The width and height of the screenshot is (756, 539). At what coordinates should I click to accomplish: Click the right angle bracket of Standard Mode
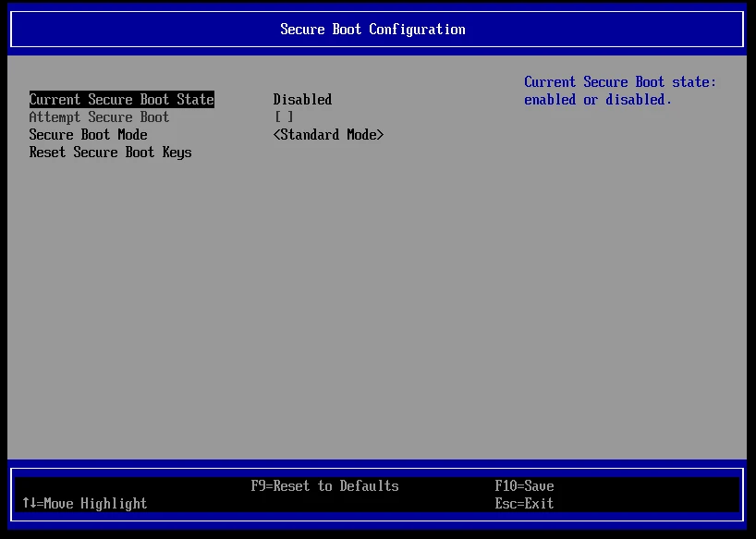point(380,135)
